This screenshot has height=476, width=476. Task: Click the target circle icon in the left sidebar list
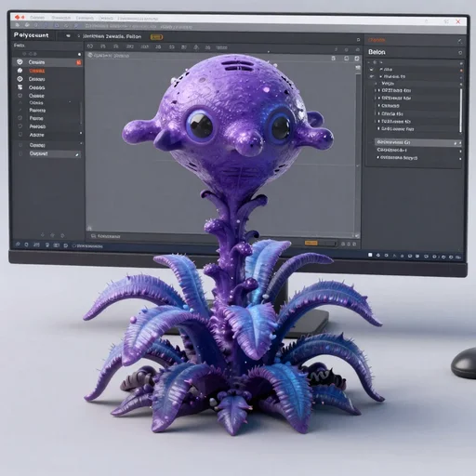[x=20, y=79]
